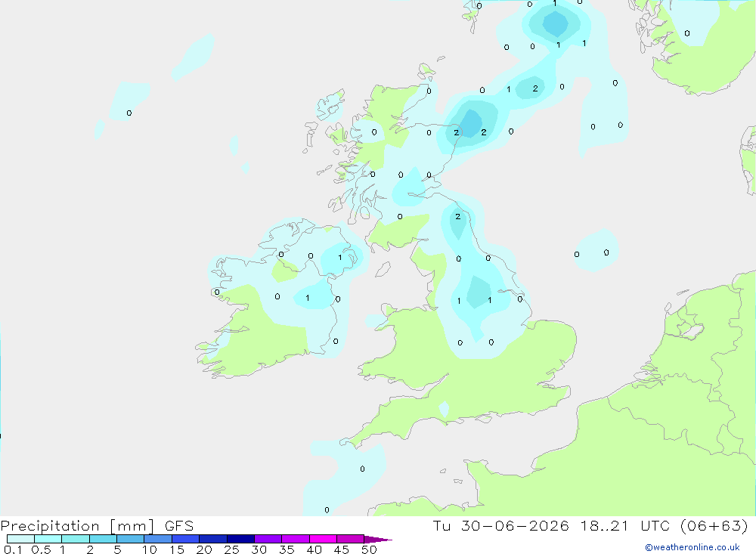This screenshot has width=756, height=554.
Task: Select the legend swatch between 5 and 10
Action: pos(131,539)
